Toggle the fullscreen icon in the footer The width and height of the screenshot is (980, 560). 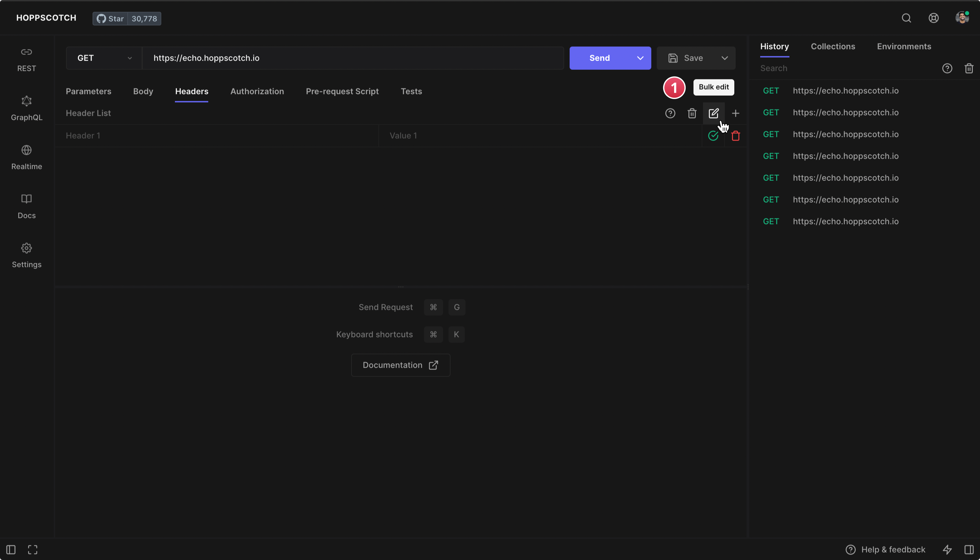(33, 549)
